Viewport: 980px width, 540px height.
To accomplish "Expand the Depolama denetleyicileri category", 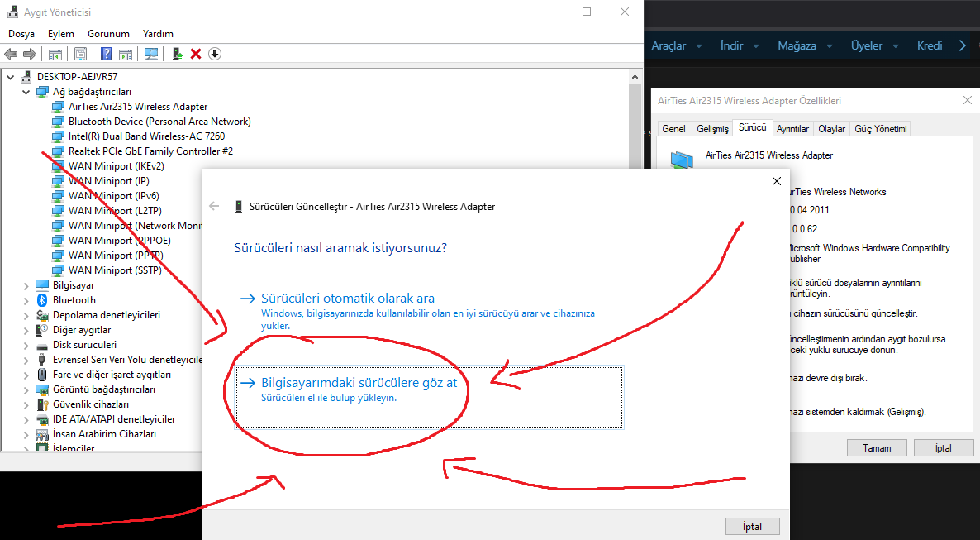I will [x=26, y=315].
